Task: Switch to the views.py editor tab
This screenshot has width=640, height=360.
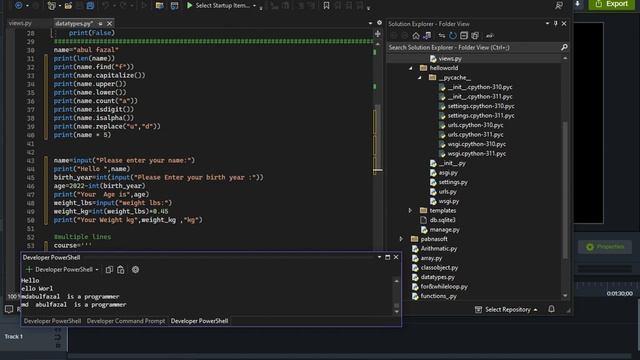Action: (x=20, y=23)
